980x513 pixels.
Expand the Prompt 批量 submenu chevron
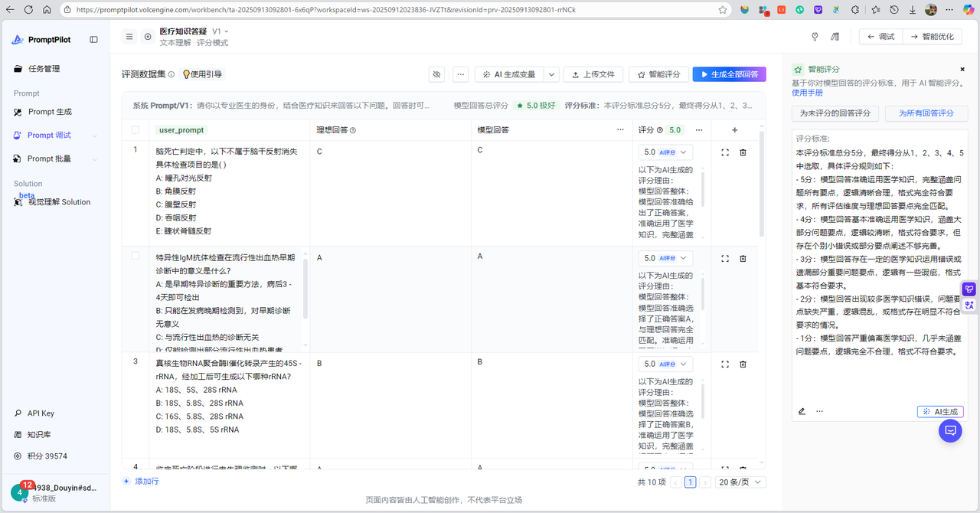coord(95,159)
